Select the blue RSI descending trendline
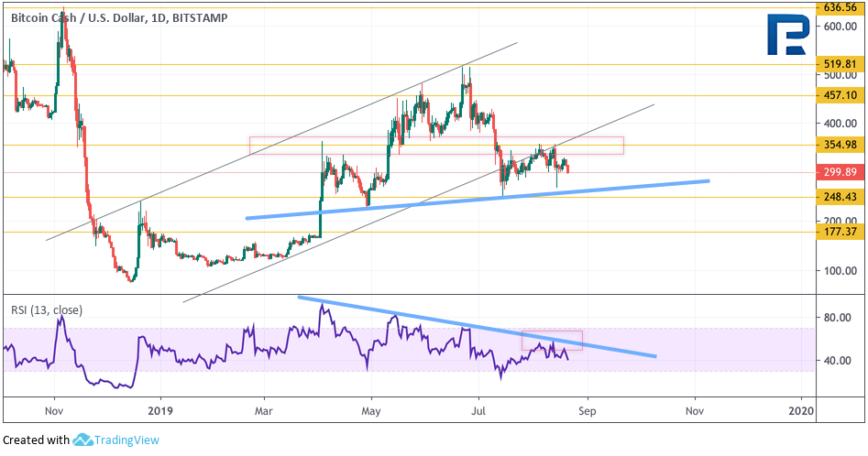The image size is (868, 456). (478, 327)
